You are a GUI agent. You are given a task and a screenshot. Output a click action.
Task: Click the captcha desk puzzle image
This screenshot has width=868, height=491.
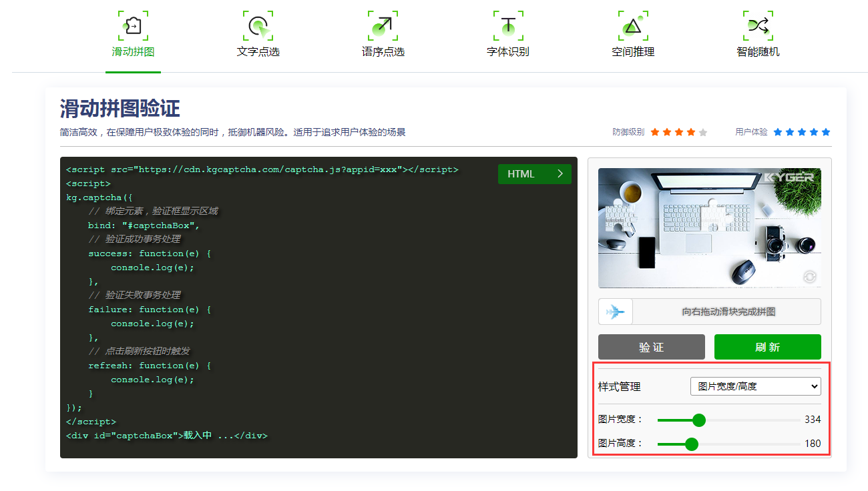click(710, 228)
